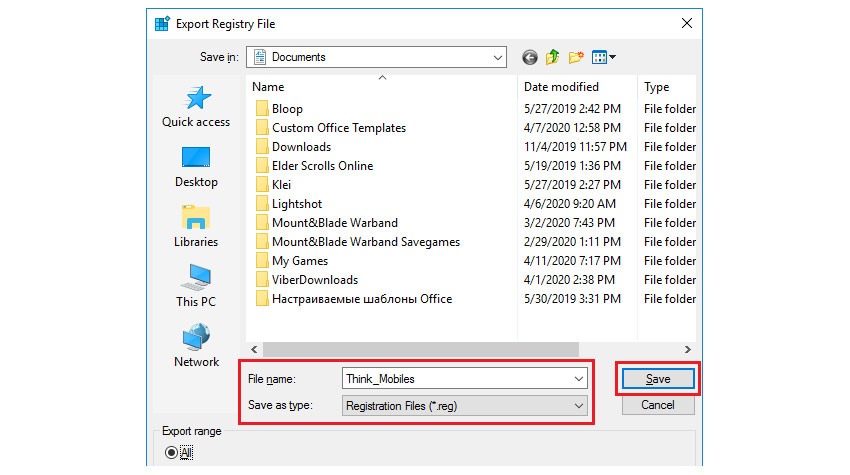Click date 4/11/2020 7:17 PM cell
Screen dimensions: 850x475
pos(572,261)
